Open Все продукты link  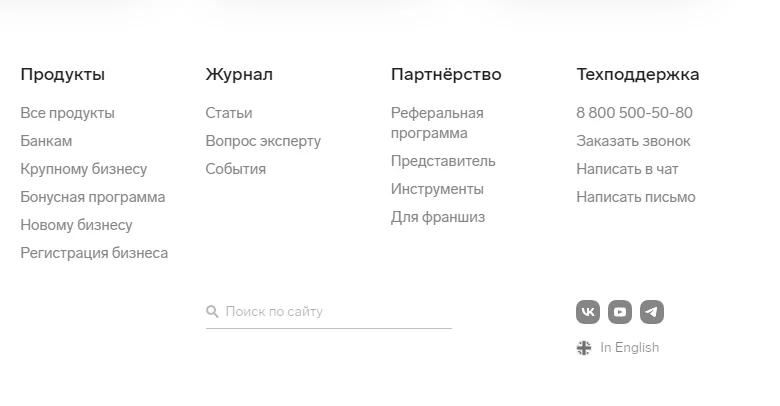coord(67,113)
